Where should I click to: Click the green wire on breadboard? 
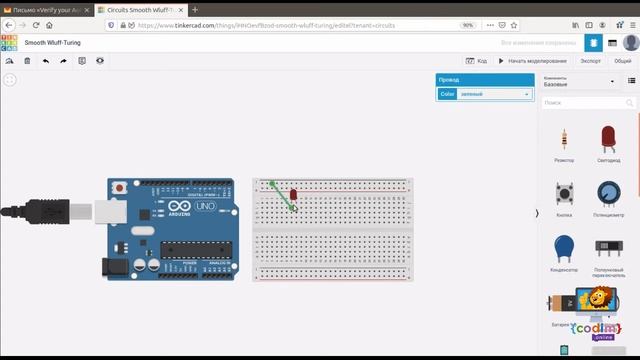point(282,196)
